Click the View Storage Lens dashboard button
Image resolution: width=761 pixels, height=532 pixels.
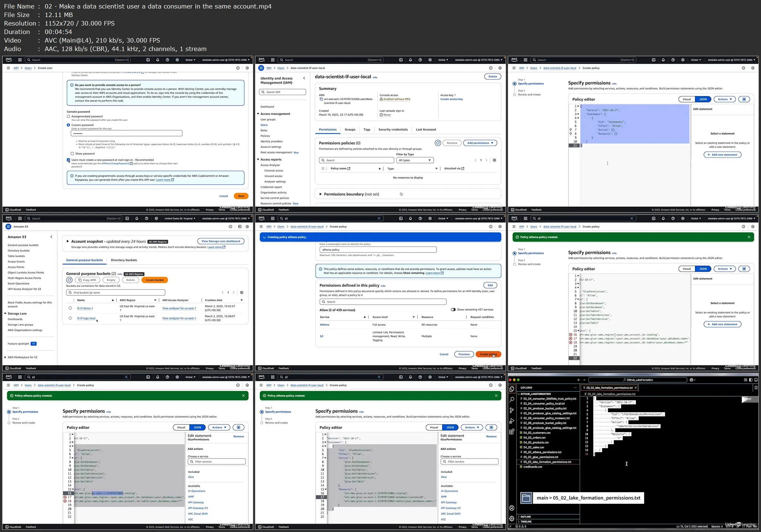221,241
